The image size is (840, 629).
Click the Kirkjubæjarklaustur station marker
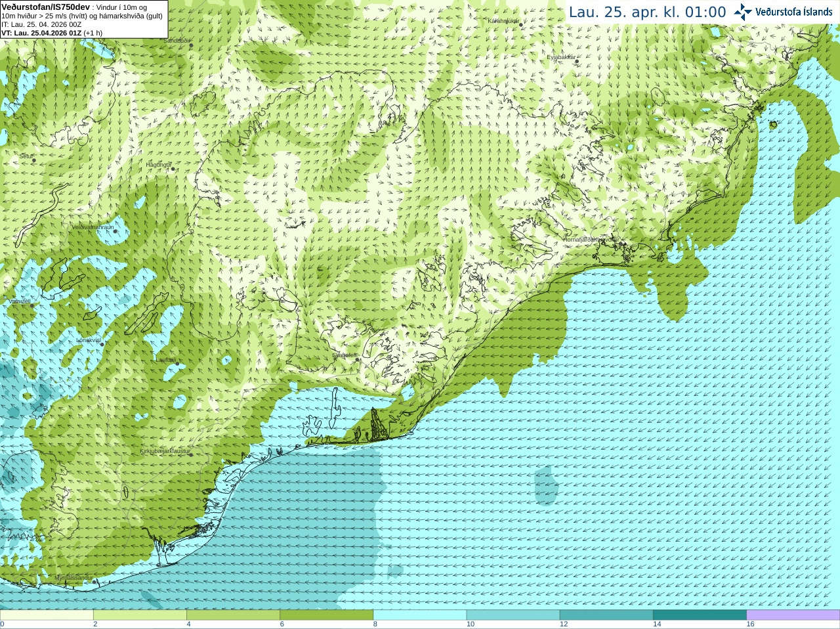190,454
